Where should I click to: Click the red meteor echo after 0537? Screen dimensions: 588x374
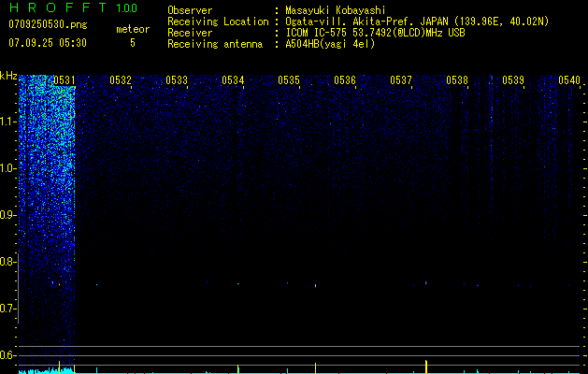pos(426,282)
